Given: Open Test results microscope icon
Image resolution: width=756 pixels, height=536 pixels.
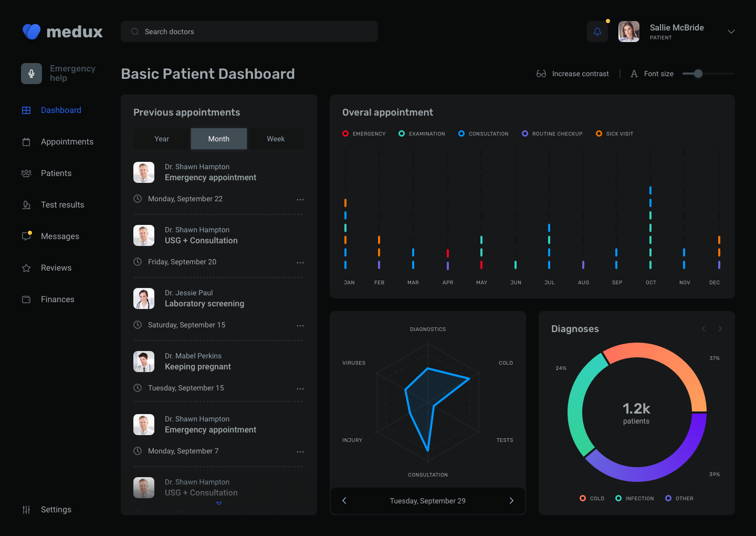Looking at the screenshot, I should pyautogui.click(x=26, y=205).
